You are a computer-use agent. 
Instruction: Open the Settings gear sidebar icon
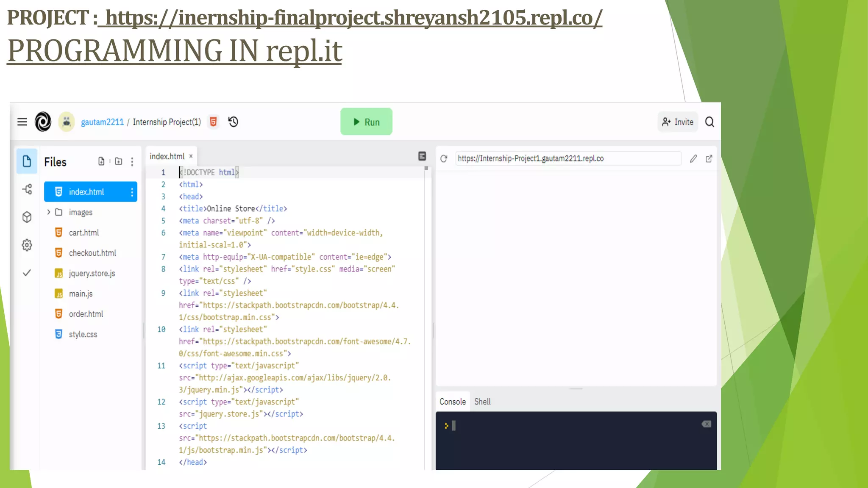27,245
